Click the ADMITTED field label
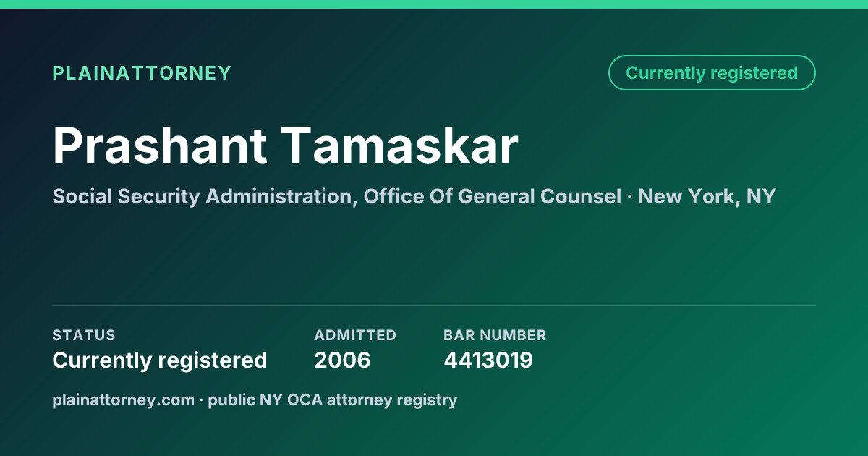This screenshot has width=868, height=456. click(355, 335)
